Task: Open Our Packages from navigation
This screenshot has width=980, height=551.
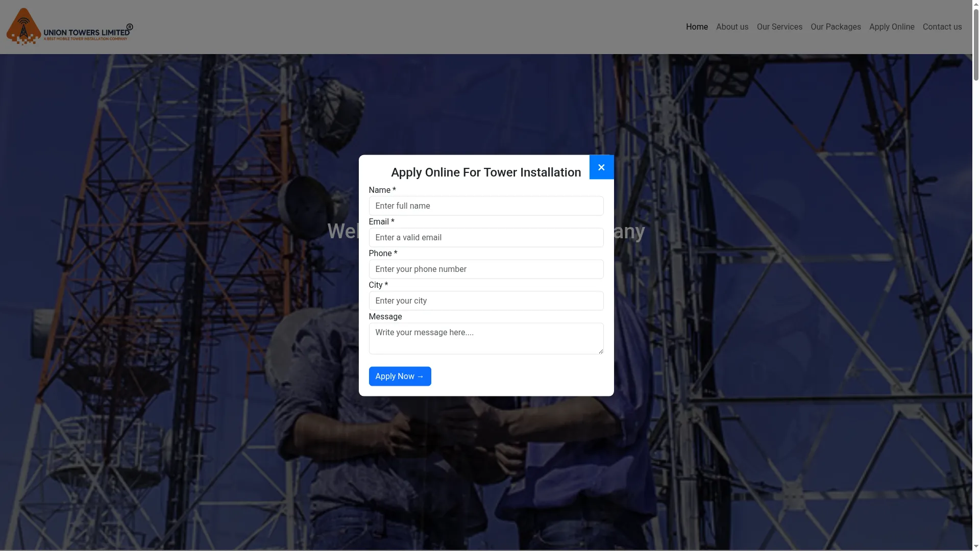Action: (836, 27)
